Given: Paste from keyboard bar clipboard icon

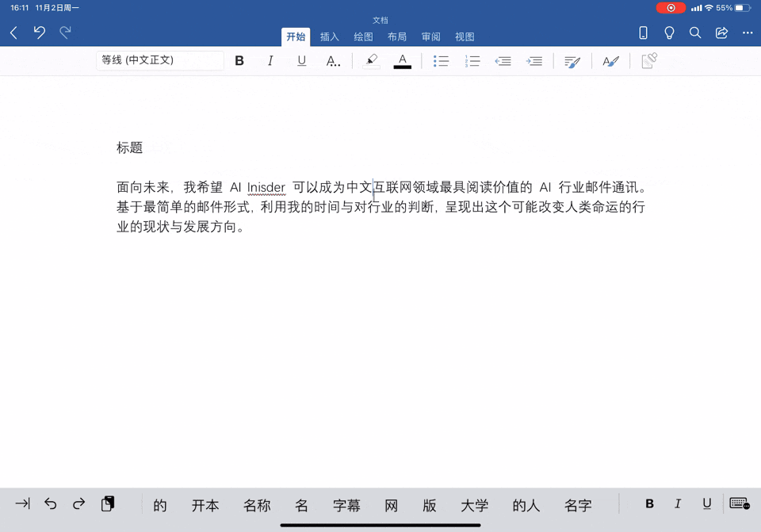Looking at the screenshot, I should (108, 503).
